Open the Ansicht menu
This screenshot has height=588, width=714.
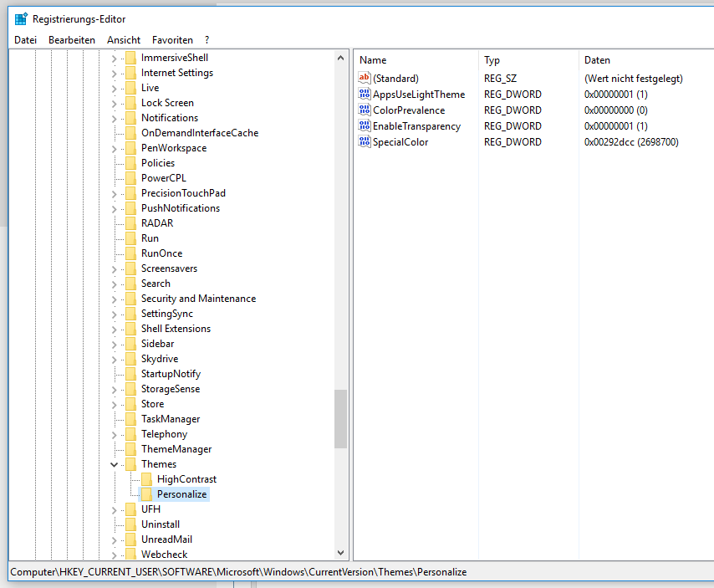pos(124,40)
